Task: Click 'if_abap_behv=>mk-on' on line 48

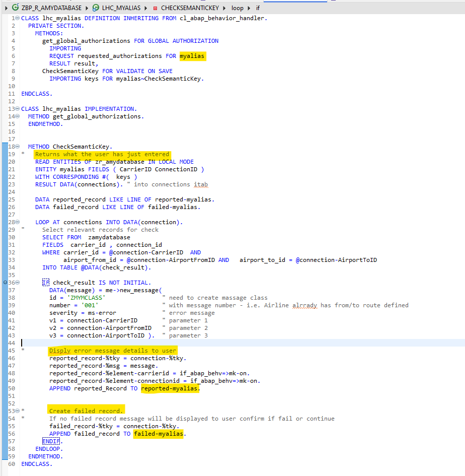Action: click(213, 373)
